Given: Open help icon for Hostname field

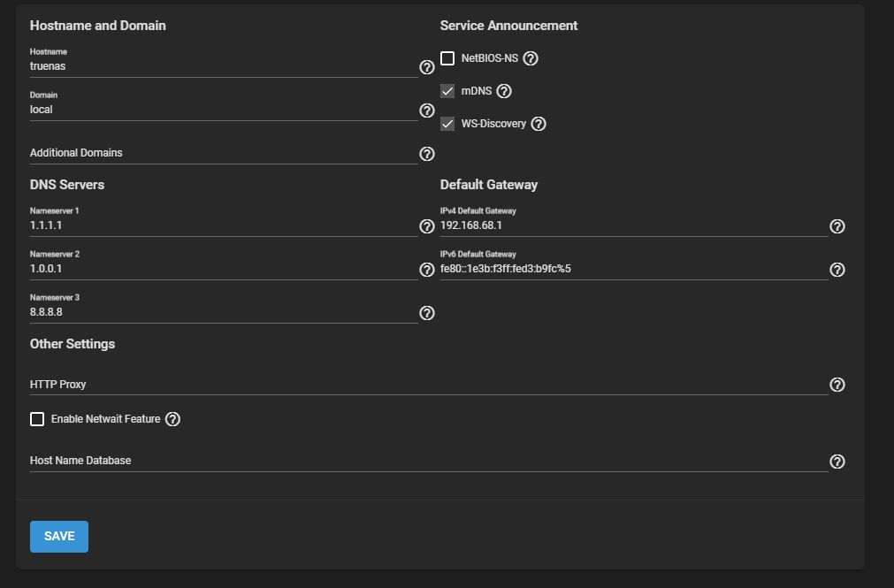Looking at the screenshot, I should coord(426,67).
